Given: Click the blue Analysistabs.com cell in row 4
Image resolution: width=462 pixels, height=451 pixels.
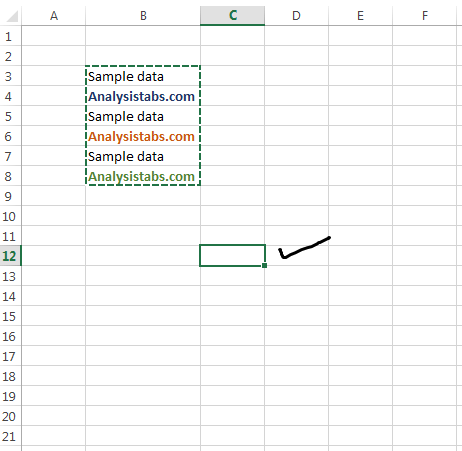Looking at the screenshot, I should tap(143, 96).
